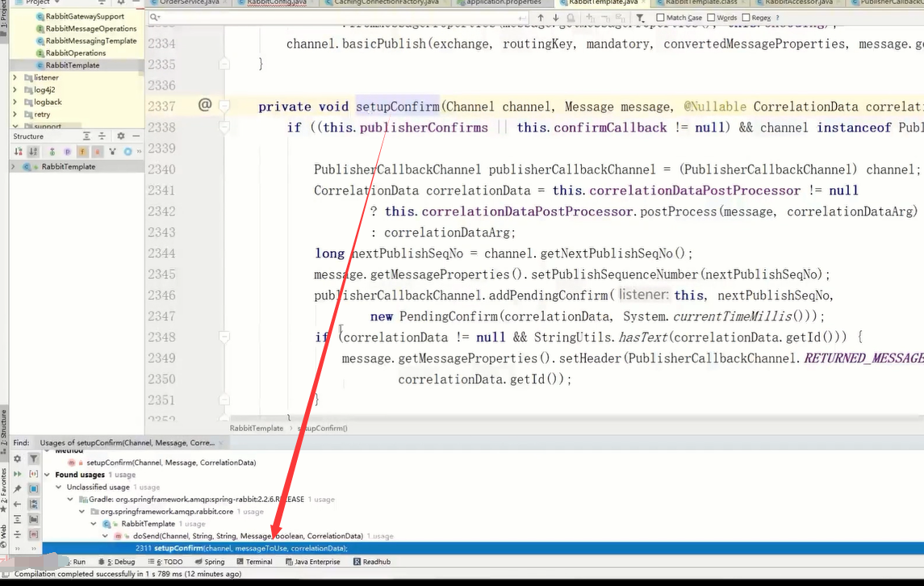Open search filter funnel options
The image size is (924, 586).
click(641, 18)
